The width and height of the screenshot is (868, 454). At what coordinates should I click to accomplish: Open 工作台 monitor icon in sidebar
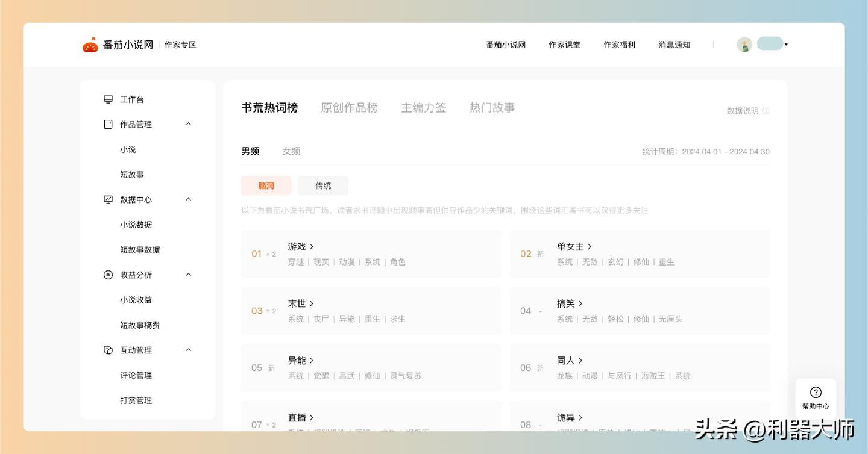point(108,99)
